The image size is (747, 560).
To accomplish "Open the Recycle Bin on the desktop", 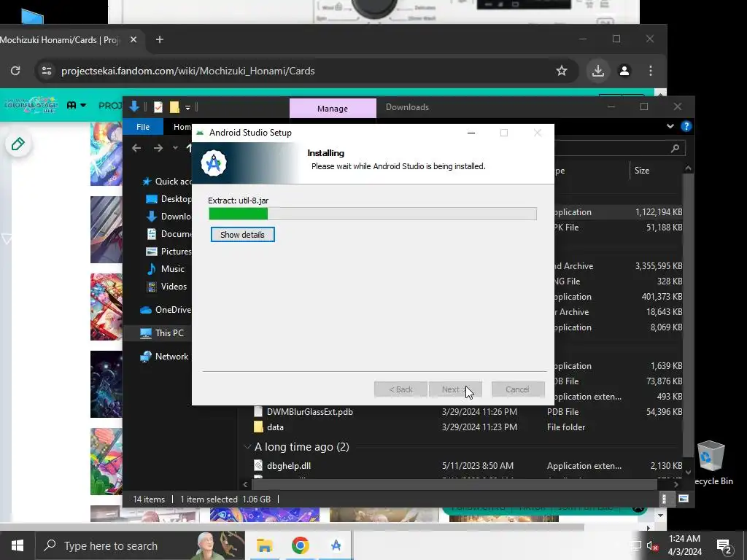I will tap(711, 462).
